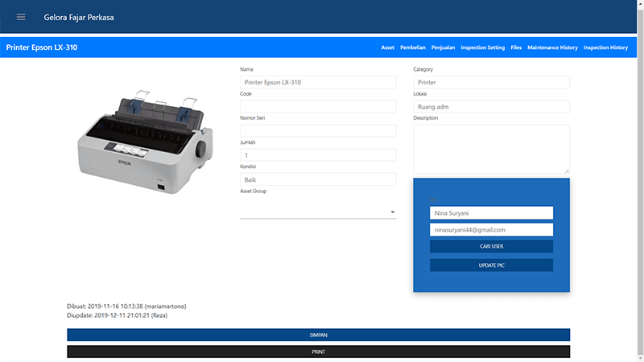Image resolution: width=644 pixels, height=362 pixels.
Task: Expand the Asset Group dropdown
Action: coord(318,212)
